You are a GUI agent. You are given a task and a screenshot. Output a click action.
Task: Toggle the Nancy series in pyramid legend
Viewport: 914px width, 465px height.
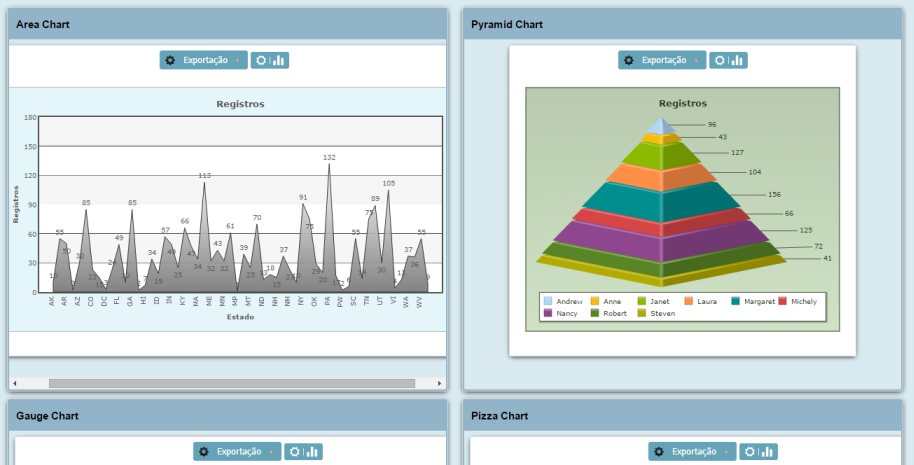(x=547, y=313)
